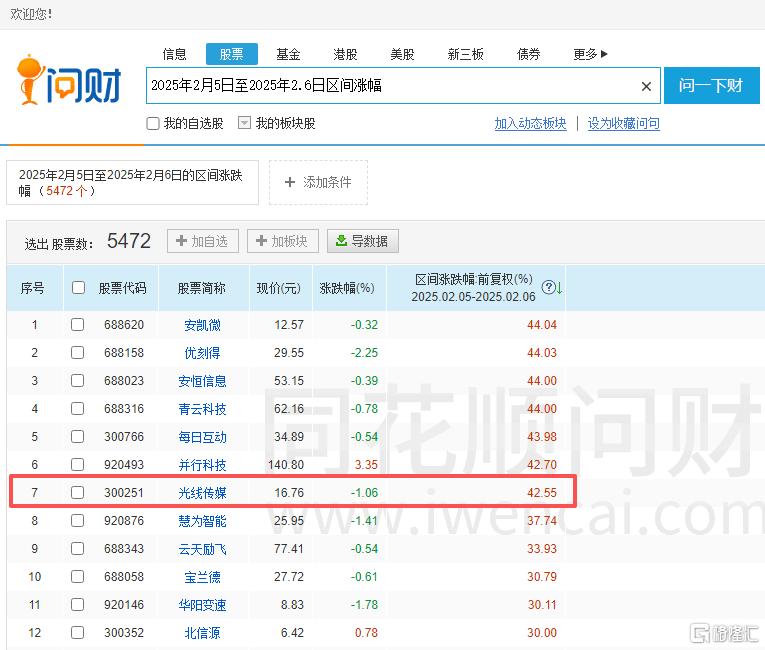
Task: Click the result count 5472
Action: coord(129,241)
